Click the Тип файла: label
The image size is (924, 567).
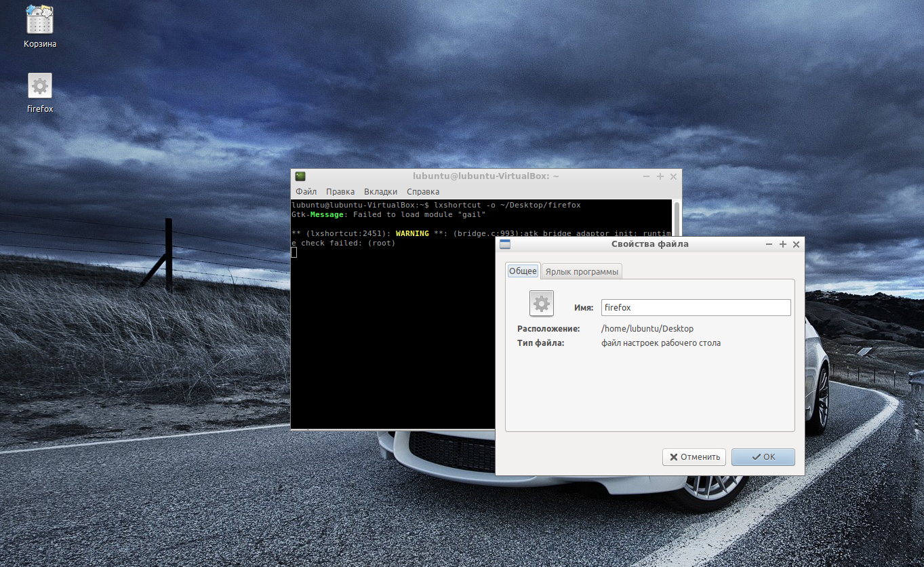tap(540, 343)
